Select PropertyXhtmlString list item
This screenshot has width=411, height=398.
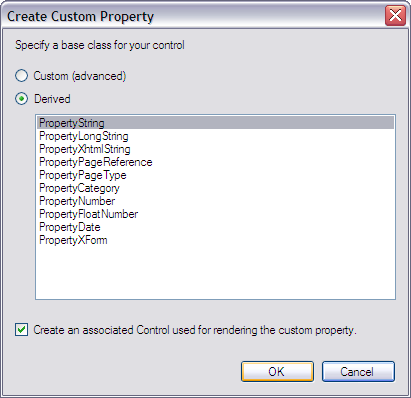tap(215, 149)
